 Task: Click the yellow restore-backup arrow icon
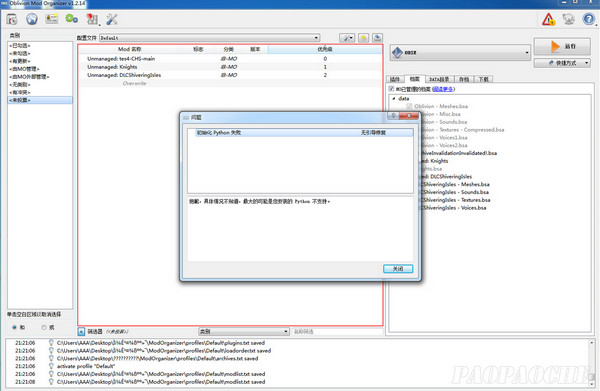363,37
